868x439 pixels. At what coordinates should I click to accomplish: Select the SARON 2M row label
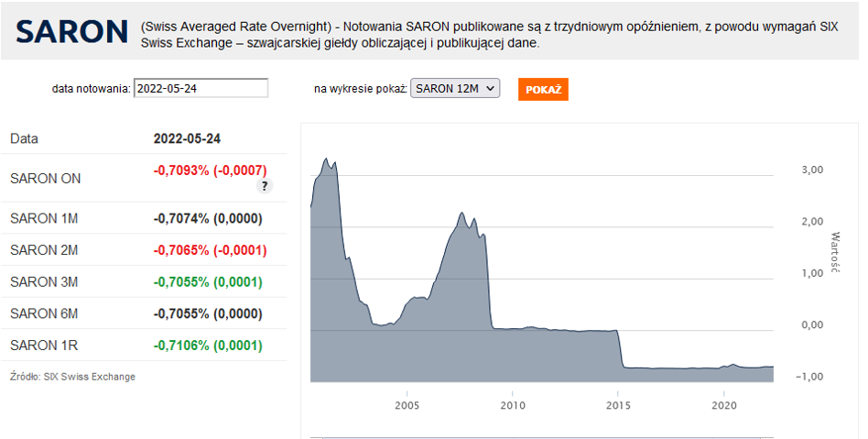point(44,250)
